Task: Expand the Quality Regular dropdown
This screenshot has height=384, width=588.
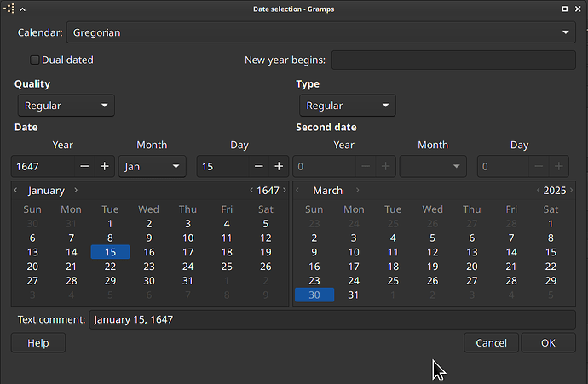Action: tap(66, 106)
